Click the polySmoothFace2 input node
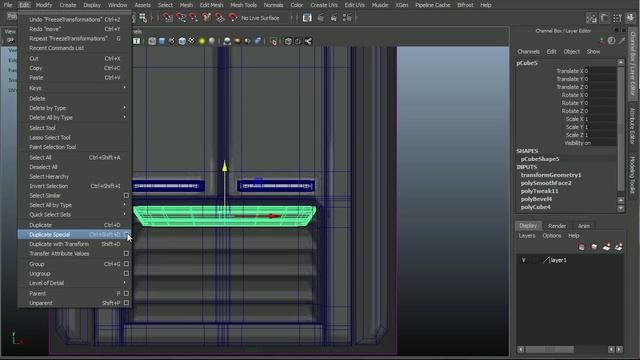640x360 pixels. pyautogui.click(x=546, y=183)
